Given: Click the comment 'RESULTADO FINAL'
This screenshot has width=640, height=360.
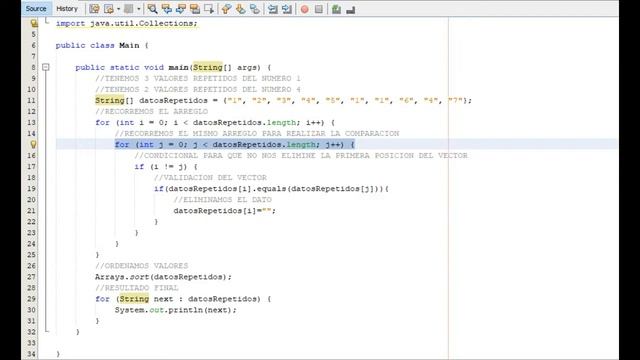Looking at the screenshot, I should (x=137, y=288).
